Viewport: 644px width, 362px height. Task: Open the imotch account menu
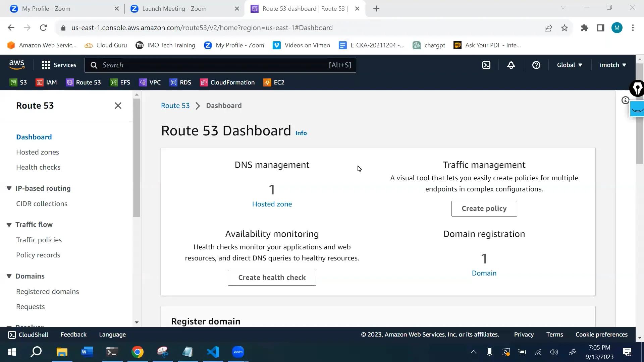point(612,65)
